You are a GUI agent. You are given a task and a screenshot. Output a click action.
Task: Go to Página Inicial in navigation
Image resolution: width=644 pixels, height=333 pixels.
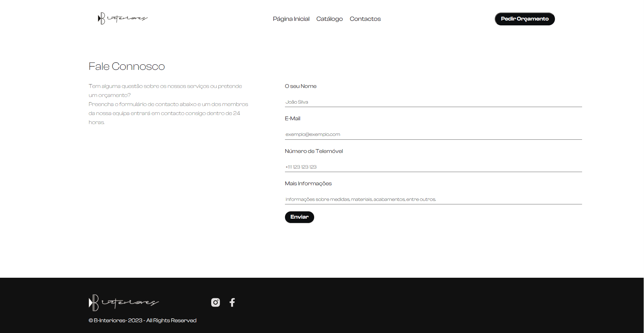pyautogui.click(x=291, y=19)
